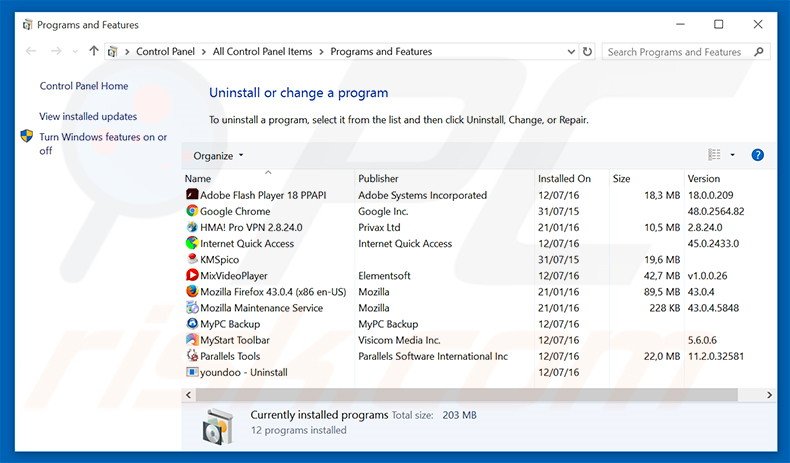790x463 pixels.
Task: Click the Mozilla Maintenance Service icon
Action: pyautogui.click(x=192, y=307)
